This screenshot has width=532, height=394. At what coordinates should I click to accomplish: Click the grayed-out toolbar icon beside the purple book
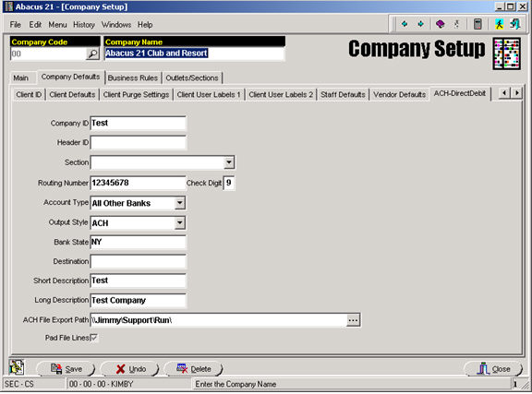pyautogui.click(x=456, y=24)
